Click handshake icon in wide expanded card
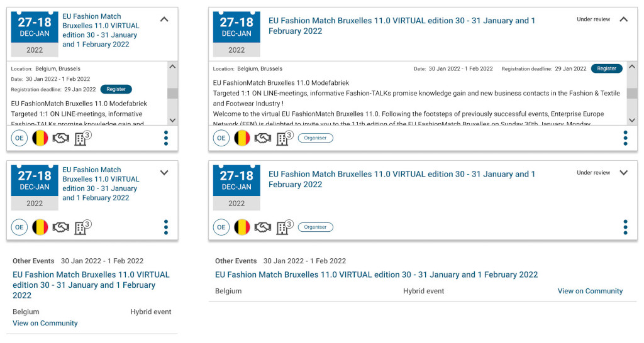 tap(263, 139)
